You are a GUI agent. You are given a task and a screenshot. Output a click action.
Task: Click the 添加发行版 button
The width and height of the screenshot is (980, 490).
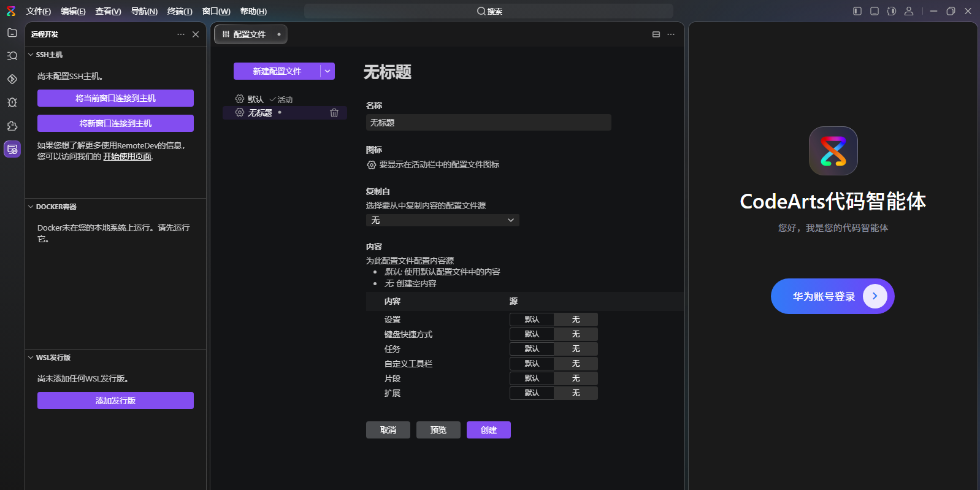(115, 400)
